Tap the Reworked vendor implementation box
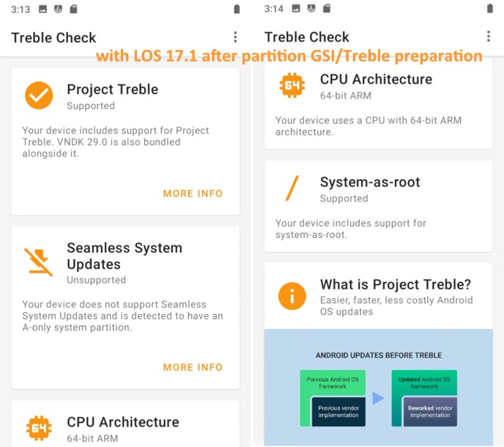The height and width of the screenshot is (447, 504). tap(430, 412)
